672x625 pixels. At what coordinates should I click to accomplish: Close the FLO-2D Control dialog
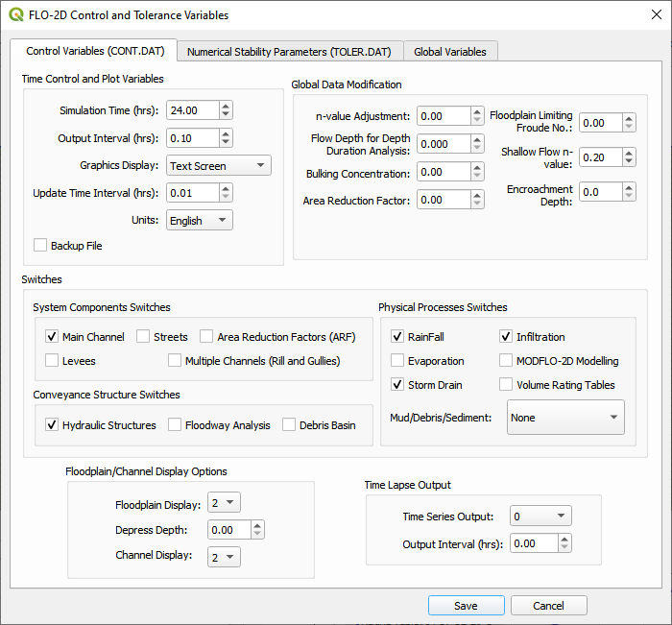tap(656, 14)
